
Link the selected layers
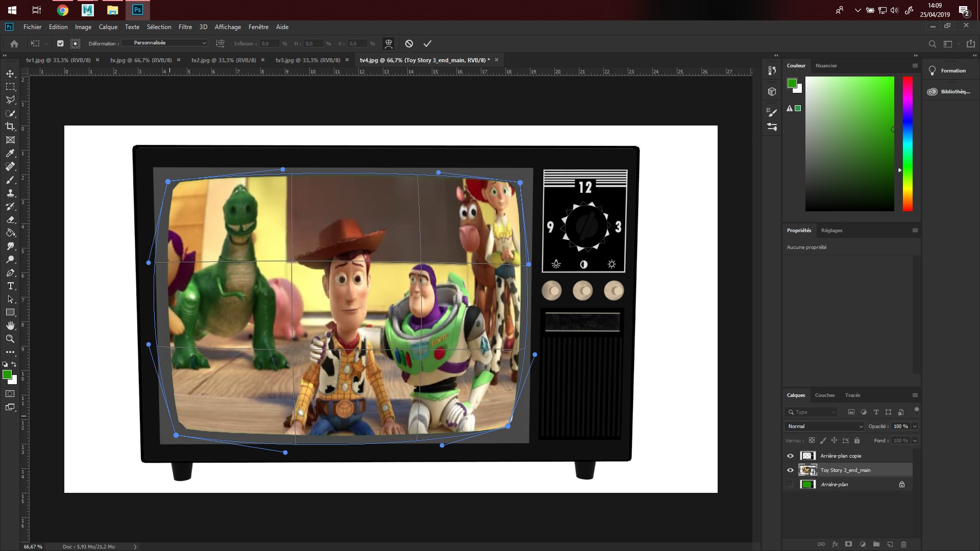821,544
